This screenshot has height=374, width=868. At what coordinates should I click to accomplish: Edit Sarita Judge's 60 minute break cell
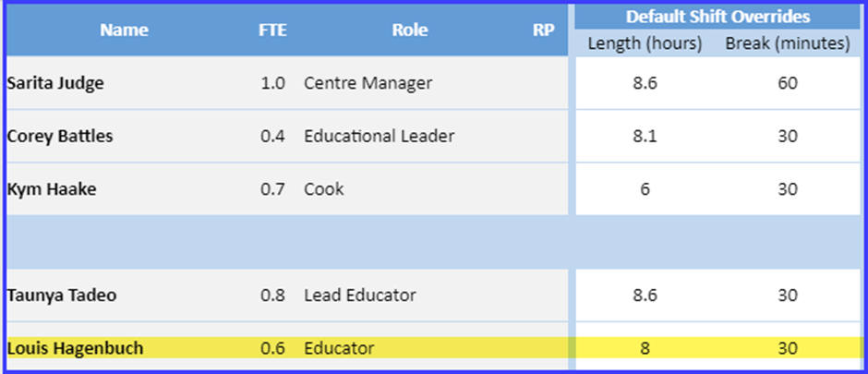point(787,83)
